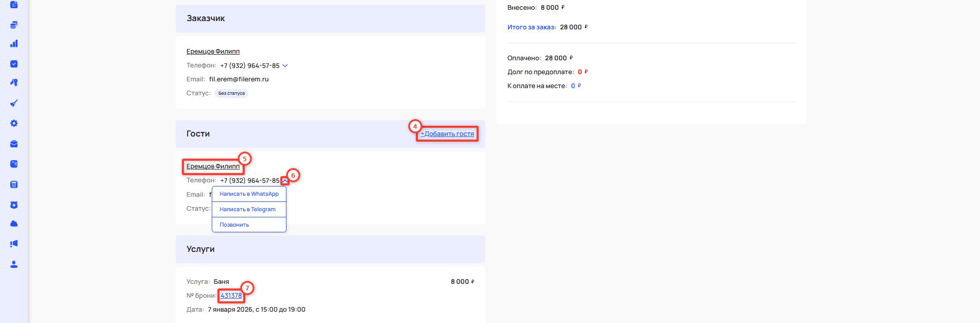The width and height of the screenshot is (980, 323).
Task: Open the bar chart statistics icon
Action: [14, 44]
